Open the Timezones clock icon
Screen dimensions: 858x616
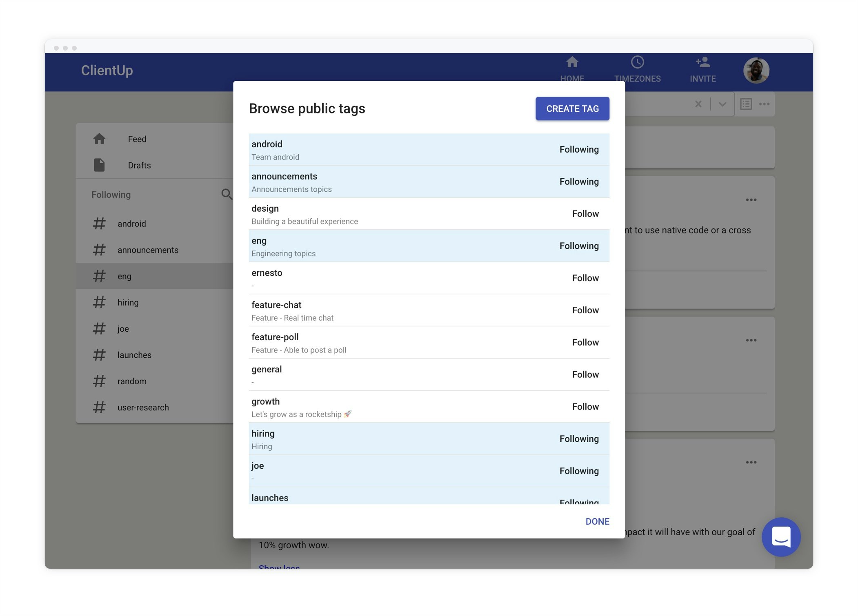[637, 62]
